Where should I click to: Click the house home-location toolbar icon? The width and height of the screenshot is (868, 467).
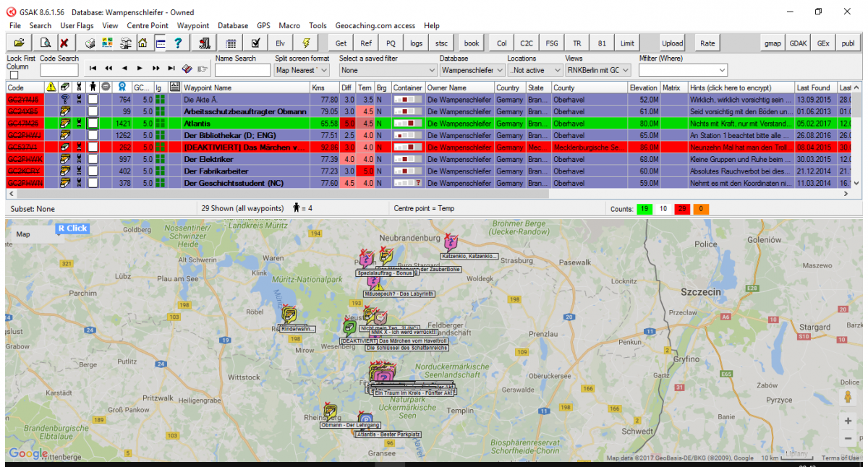142,43
